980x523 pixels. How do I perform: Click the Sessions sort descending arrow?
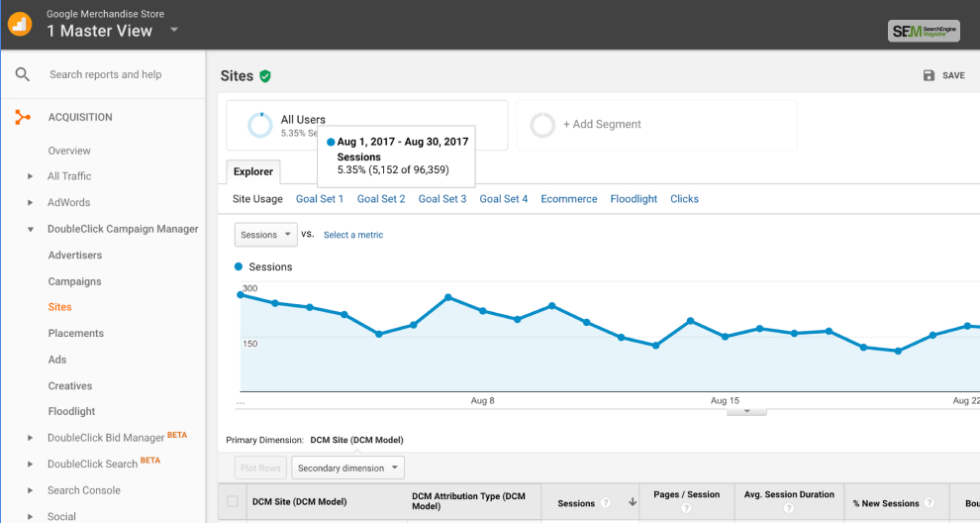point(633,502)
